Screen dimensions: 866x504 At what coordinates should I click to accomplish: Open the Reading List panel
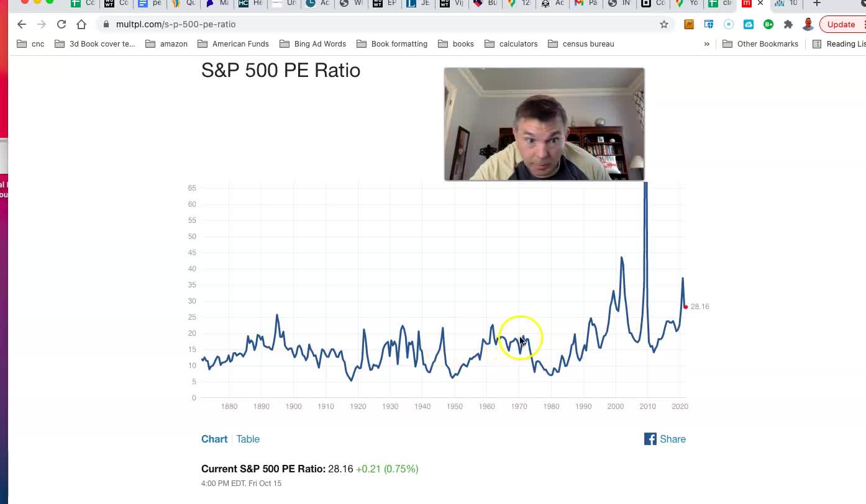[x=839, y=44]
